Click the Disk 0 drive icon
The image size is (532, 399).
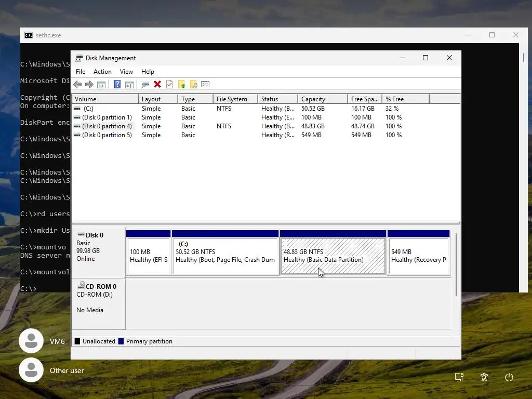pyautogui.click(x=81, y=234)
